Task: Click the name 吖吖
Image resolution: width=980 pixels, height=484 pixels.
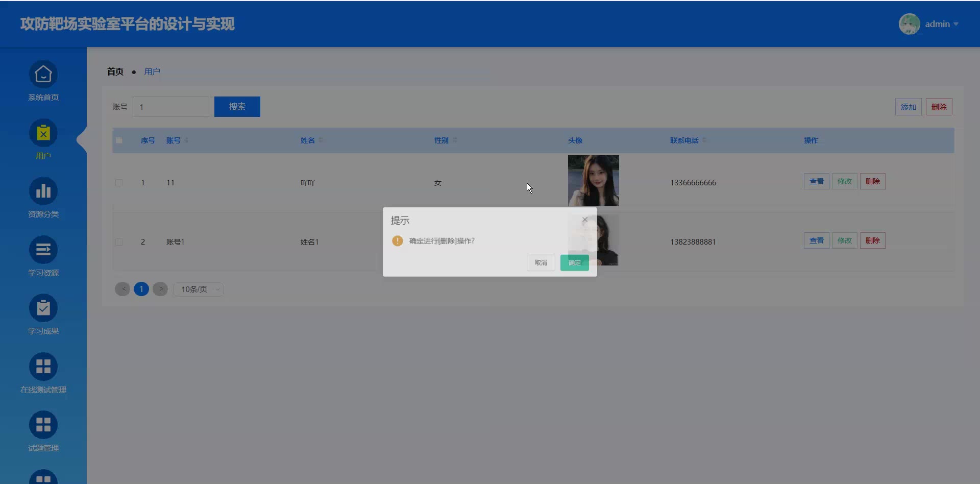Action: click(x=308, y=183)
